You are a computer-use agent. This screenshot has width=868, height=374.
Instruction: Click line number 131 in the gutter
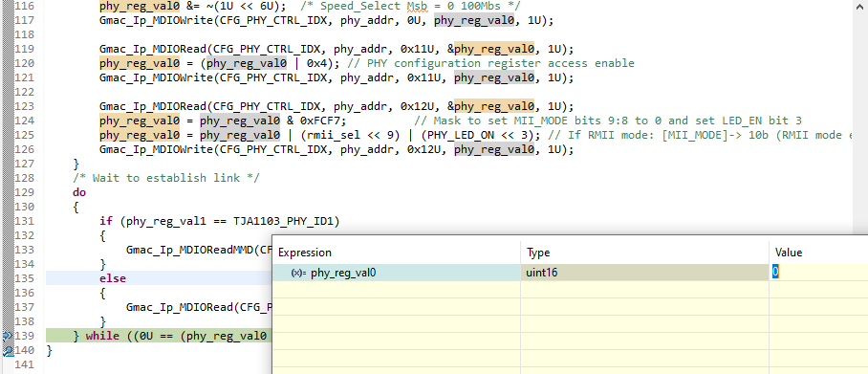(25, 221)
